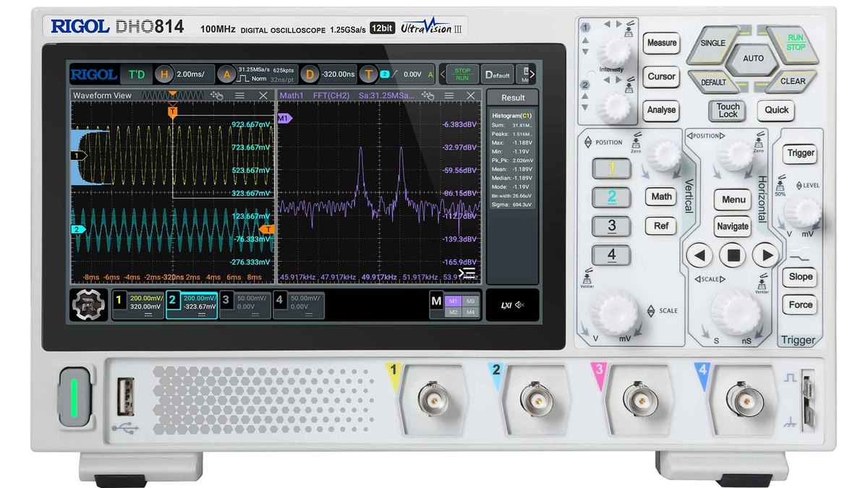The image size is (868, 488).
Task: Tap the touch gesture icon in Math1 FFT header
Action: point(427,95)
